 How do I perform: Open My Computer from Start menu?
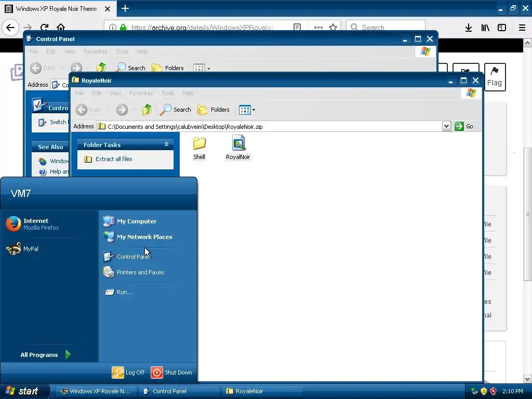click(x=129, y=221)
